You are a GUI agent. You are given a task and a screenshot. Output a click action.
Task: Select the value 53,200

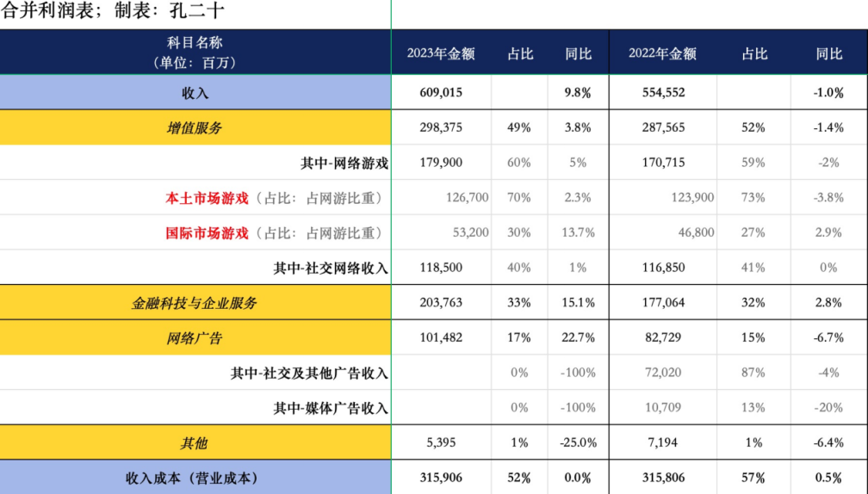click(x=470, y=232)
